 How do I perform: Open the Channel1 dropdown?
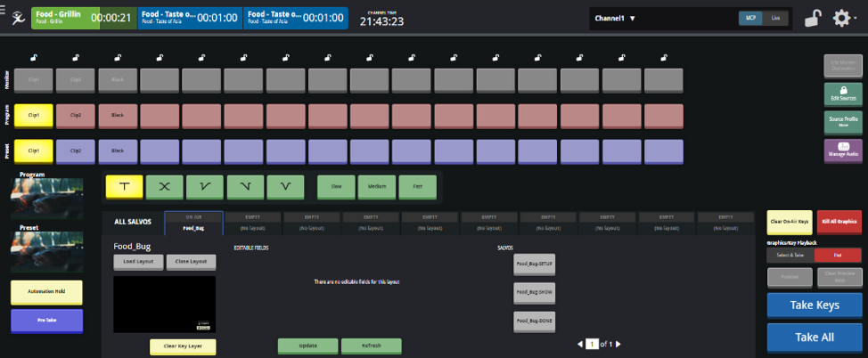pyautogui.click(x=615, y=19)
